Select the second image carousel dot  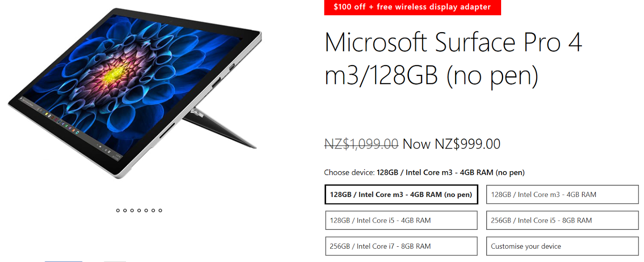[x=125, y=211]
